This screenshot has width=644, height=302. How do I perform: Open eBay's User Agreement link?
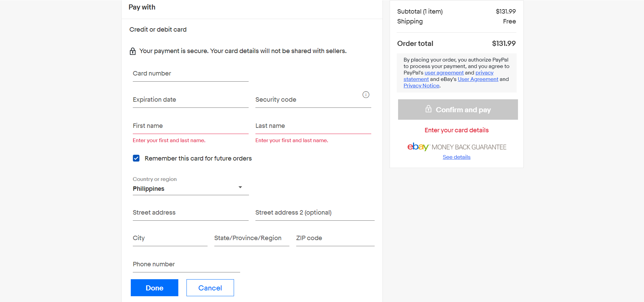[478, 79]
